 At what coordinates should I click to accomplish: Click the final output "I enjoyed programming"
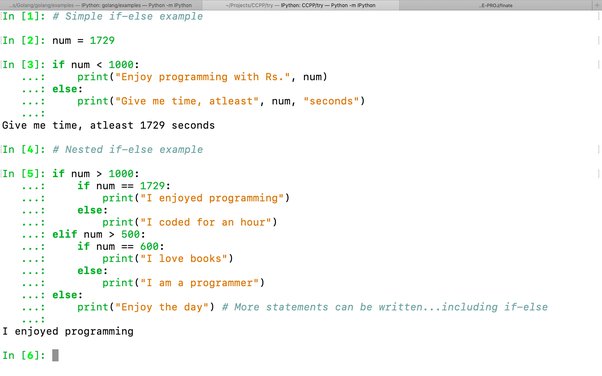coord(68,331)
